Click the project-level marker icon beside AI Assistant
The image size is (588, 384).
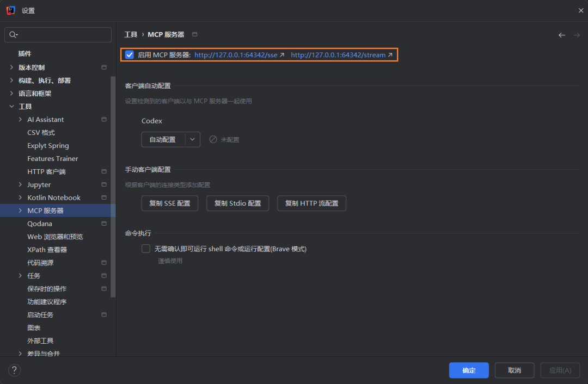pyautogui.click(x=104, y=120)
